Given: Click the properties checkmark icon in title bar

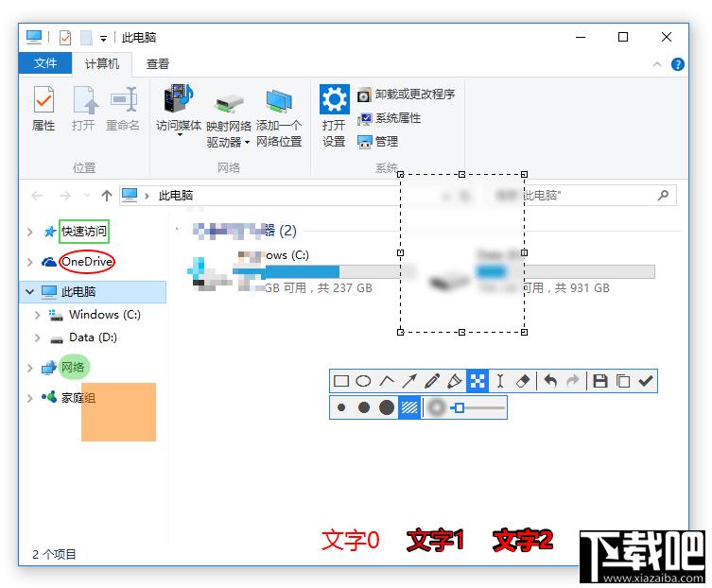Looking at the screenshot, I should click(x=65, y=38).
